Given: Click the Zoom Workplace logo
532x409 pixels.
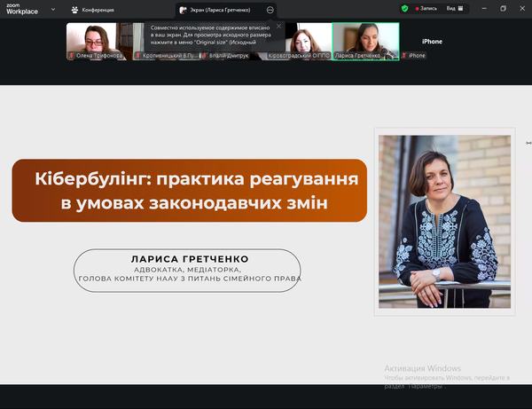Looking at the screenshot, I should click(x=22, y=9).
